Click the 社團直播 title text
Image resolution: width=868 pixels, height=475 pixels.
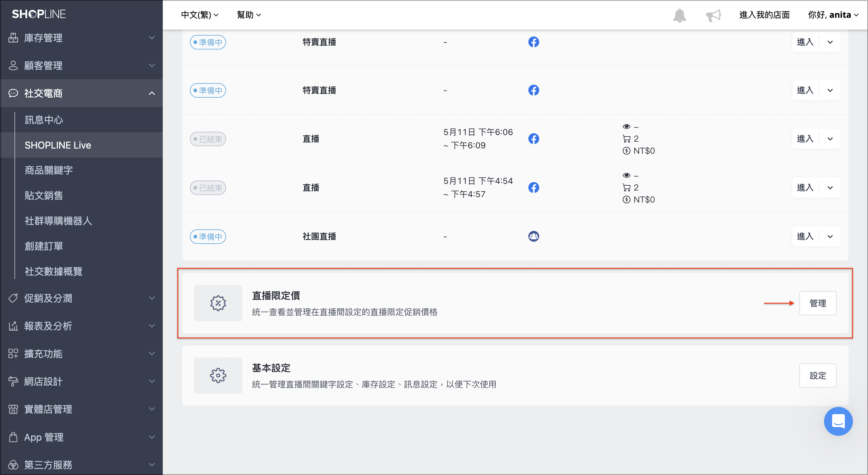click(319, 237)
